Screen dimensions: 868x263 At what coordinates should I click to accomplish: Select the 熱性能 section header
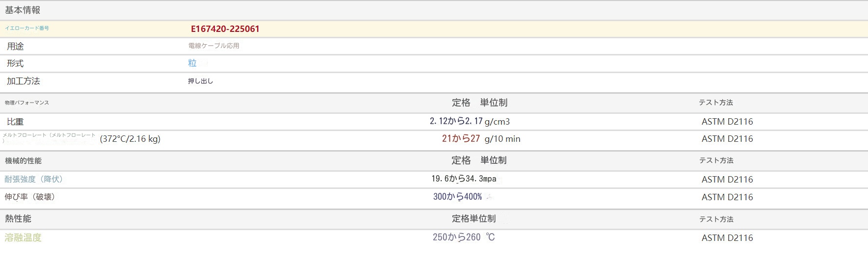tap(18, 219)
